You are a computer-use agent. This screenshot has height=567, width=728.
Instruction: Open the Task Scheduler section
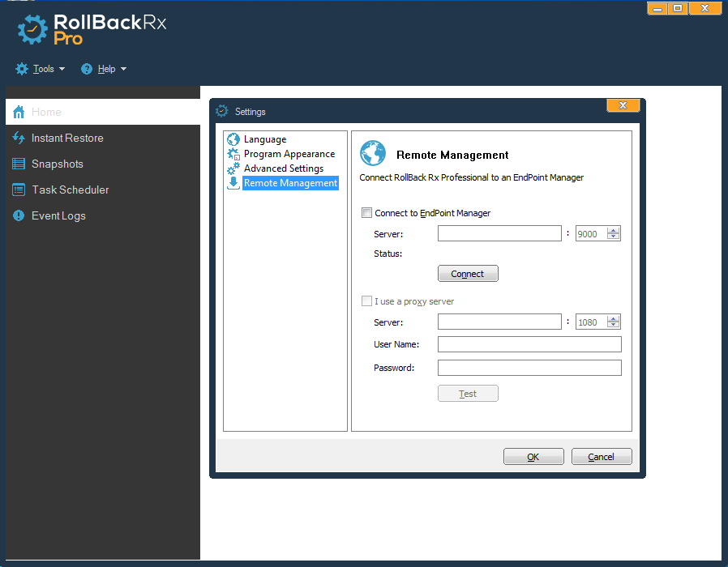point(103,190)
